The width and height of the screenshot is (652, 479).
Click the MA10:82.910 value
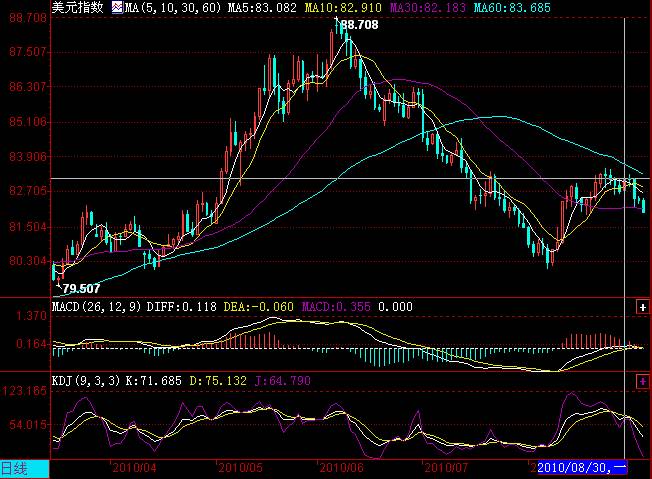click(x=343, y=8)
